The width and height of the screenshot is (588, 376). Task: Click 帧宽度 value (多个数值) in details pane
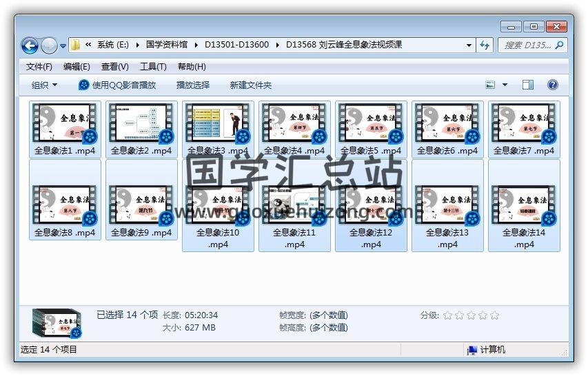click(x=329, y=315)
